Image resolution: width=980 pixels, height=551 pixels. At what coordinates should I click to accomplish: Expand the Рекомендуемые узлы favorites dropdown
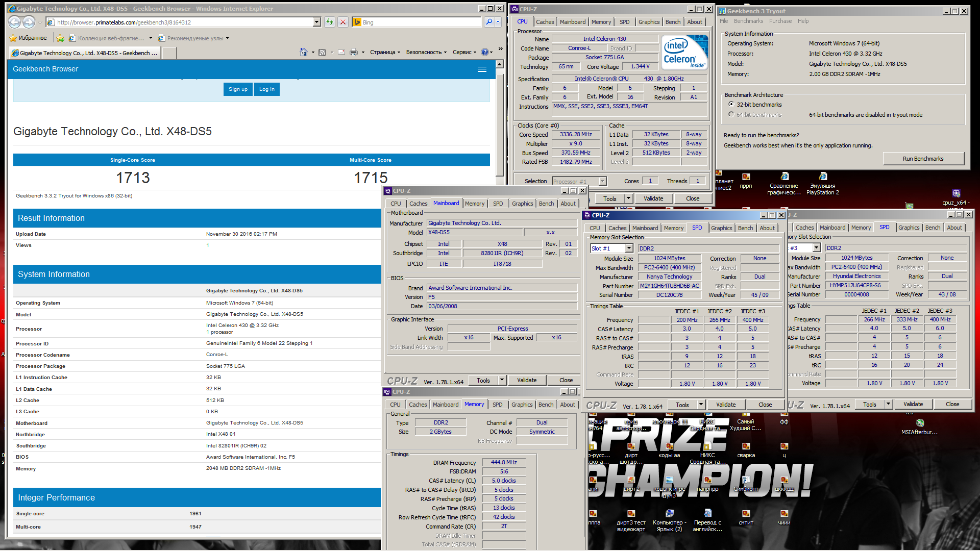pyautogui.click(x=227, y=38)
